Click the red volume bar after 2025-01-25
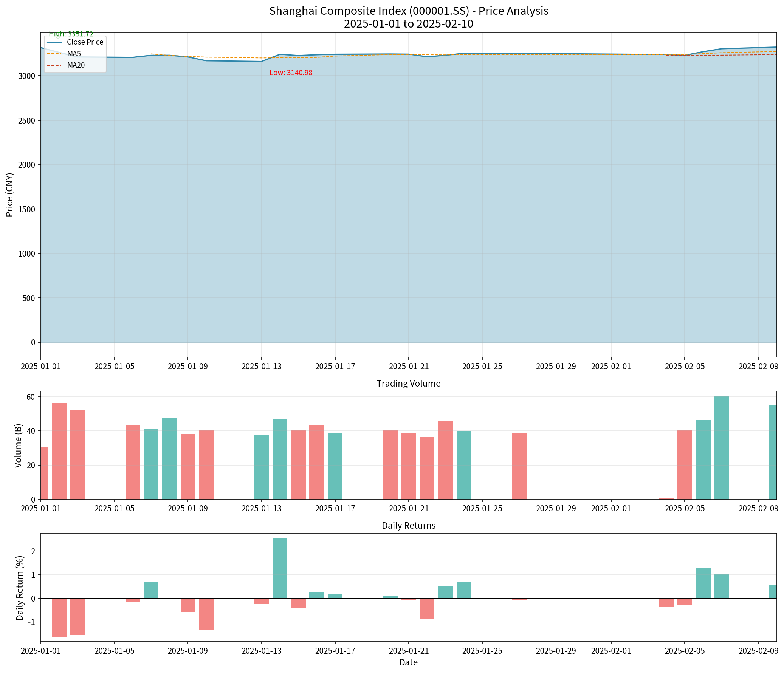784x673 pixels. [519, 466]
